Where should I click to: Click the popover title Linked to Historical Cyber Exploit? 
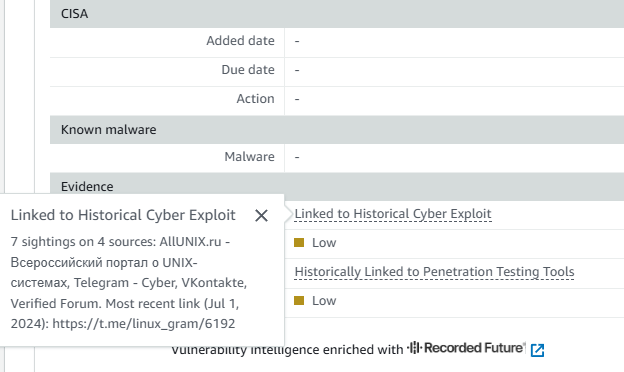click(x=123, y=215)
